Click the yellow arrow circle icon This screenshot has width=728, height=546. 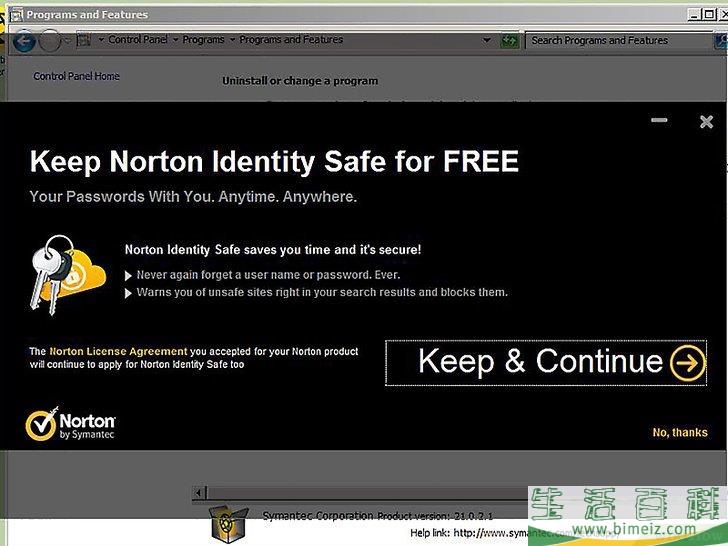click(688, 364)
